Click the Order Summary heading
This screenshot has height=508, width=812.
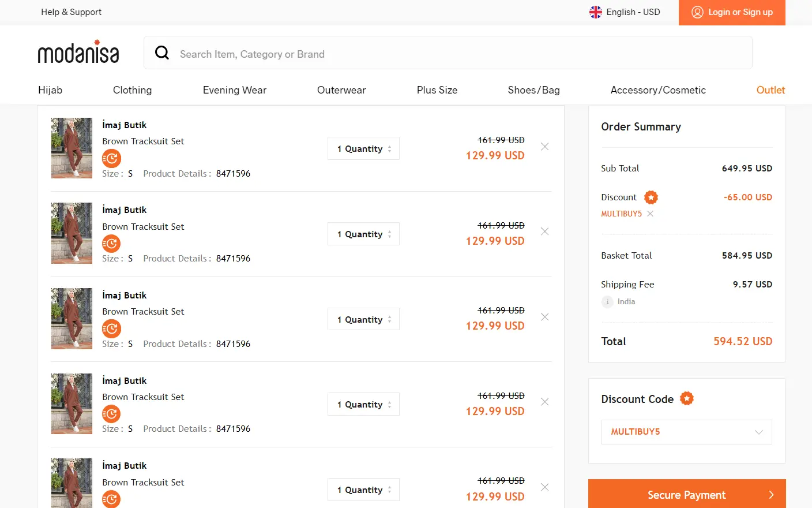pyautogui.click(x=641, y=127)
